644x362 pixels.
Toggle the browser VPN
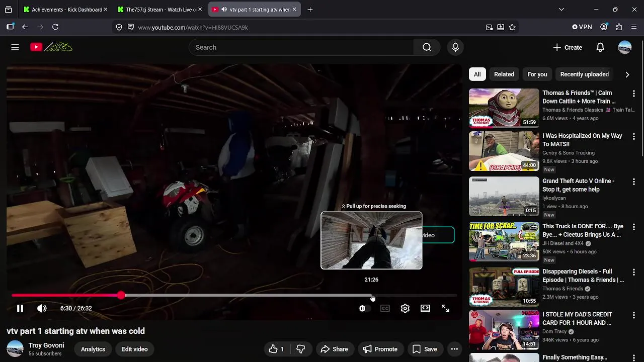coord(582,27)
